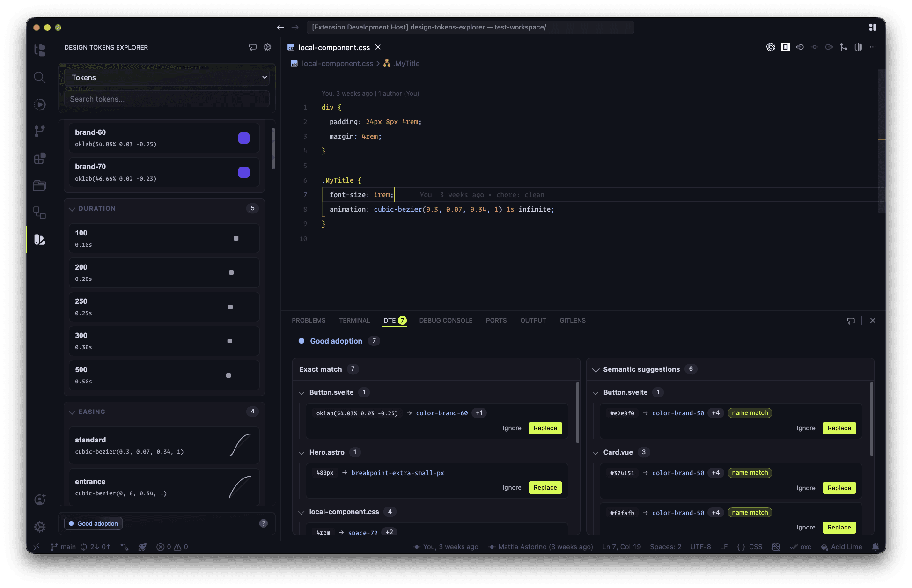The width and height of the screenshot is (912, 588).
Task: Collapse the Hero.astro exact match group
Action: (x=302, y=453)
